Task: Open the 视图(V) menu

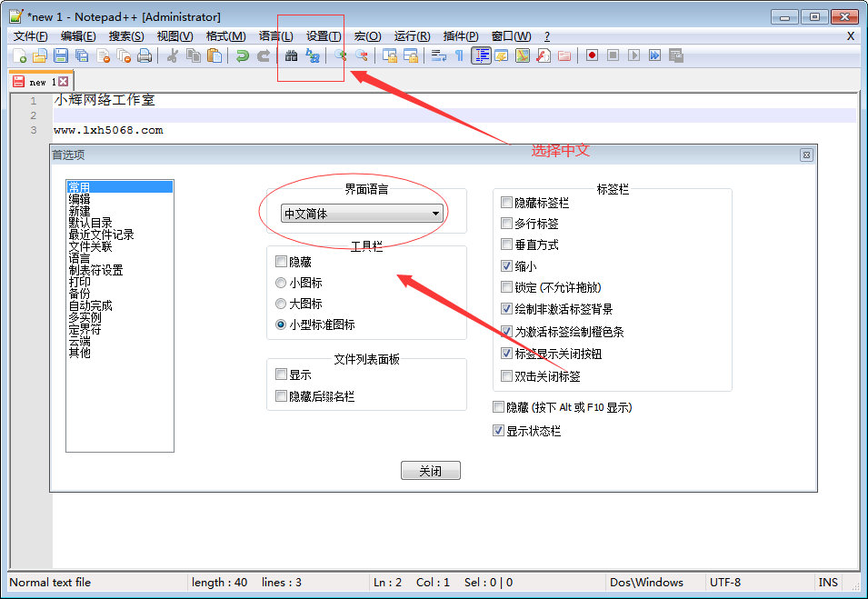Action: coord(175,36)
